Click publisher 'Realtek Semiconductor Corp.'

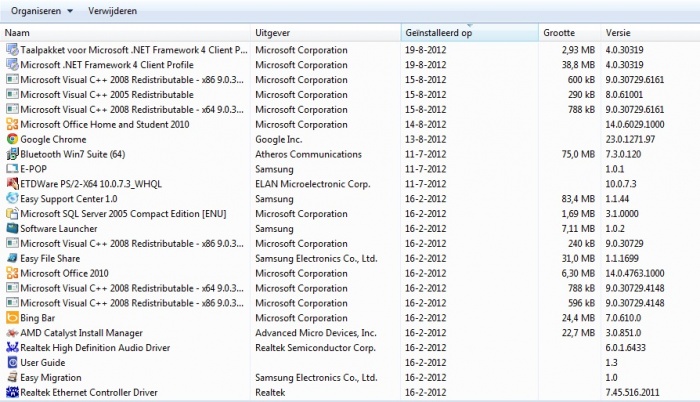pyautogui.click(x=315, y=348)
